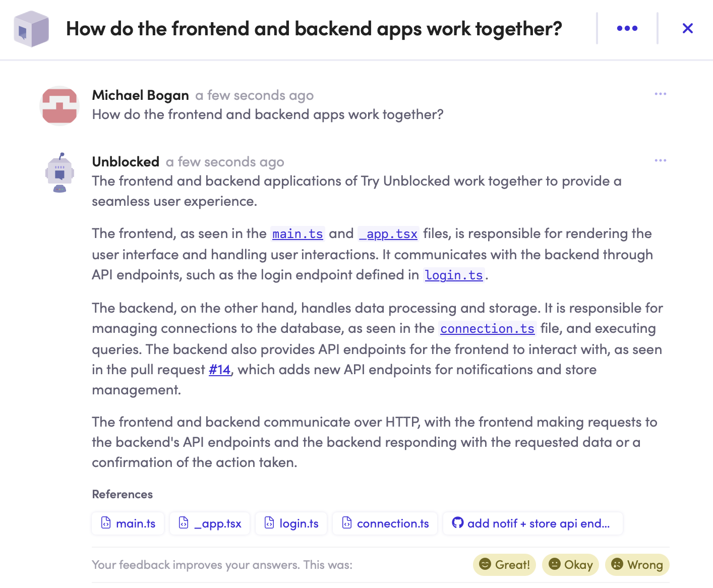Mark the answer as Wrong
713x588 pixels.
click(637, 564)
